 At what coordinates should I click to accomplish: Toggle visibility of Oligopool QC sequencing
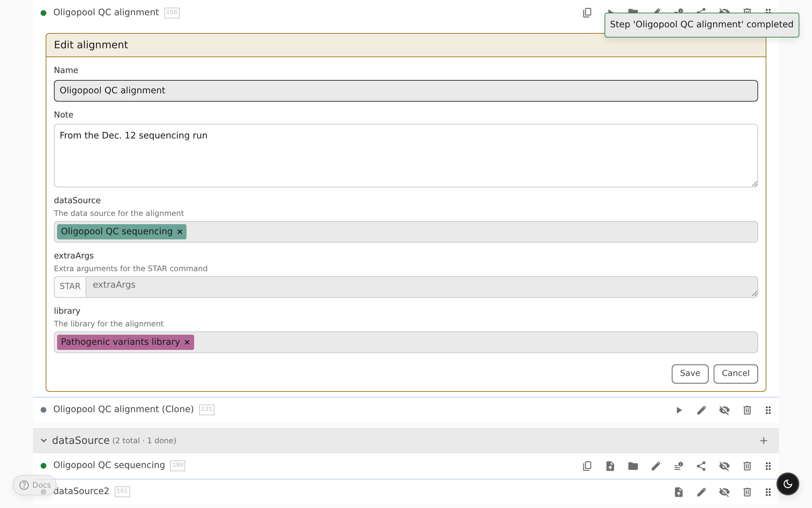click(x=724, y=466)
